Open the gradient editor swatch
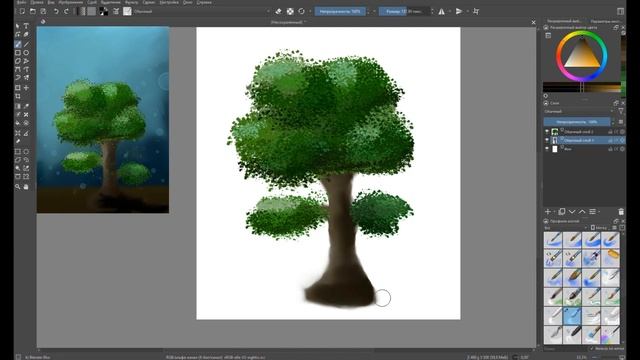640x360 pixels. tap(81, 11)
